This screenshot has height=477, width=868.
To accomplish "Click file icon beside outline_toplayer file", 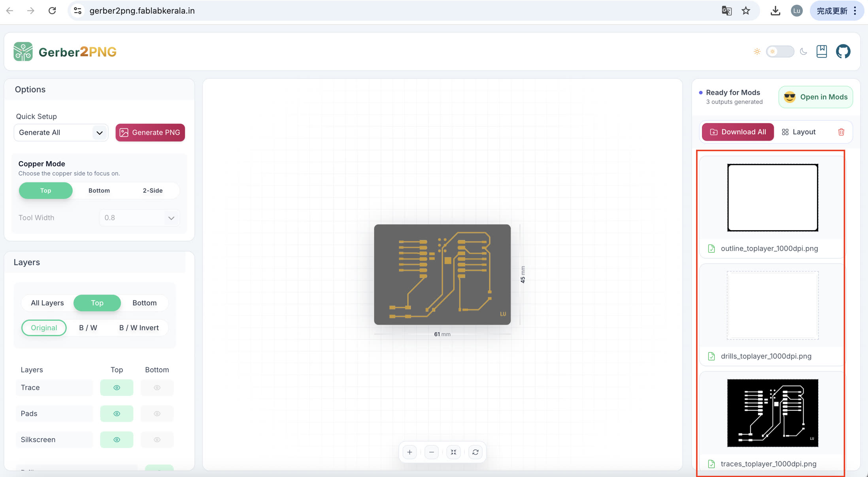I will click(x=711, y=248).
